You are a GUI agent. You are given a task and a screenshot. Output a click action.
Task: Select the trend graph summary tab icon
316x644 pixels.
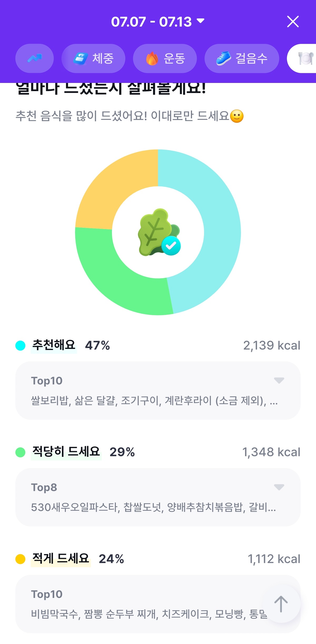tap(34, 58)
